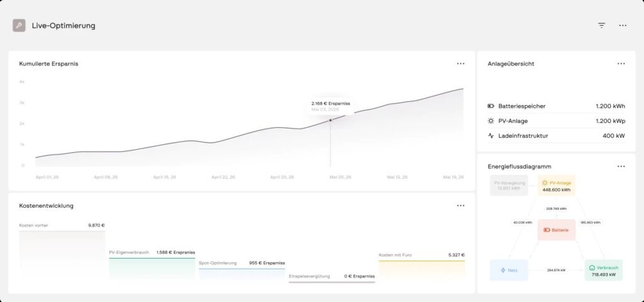Click the 1.588 € Ersparniss label
Viewport: 644px width, 302px height.
click(x=176, y=252)
